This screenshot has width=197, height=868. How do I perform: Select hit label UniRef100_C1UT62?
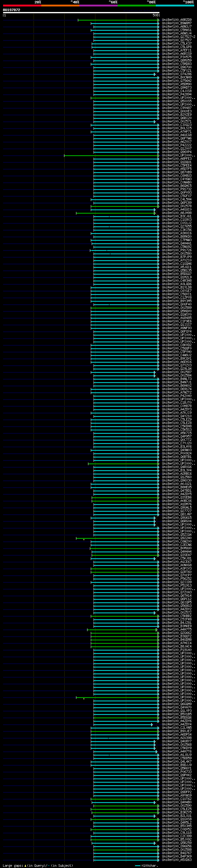[x=176, y=799]
